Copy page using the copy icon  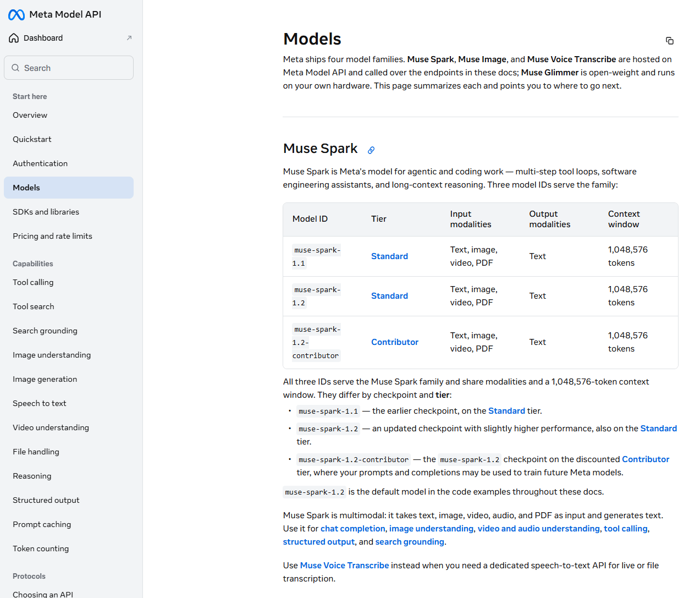click(x=670, y=41)
